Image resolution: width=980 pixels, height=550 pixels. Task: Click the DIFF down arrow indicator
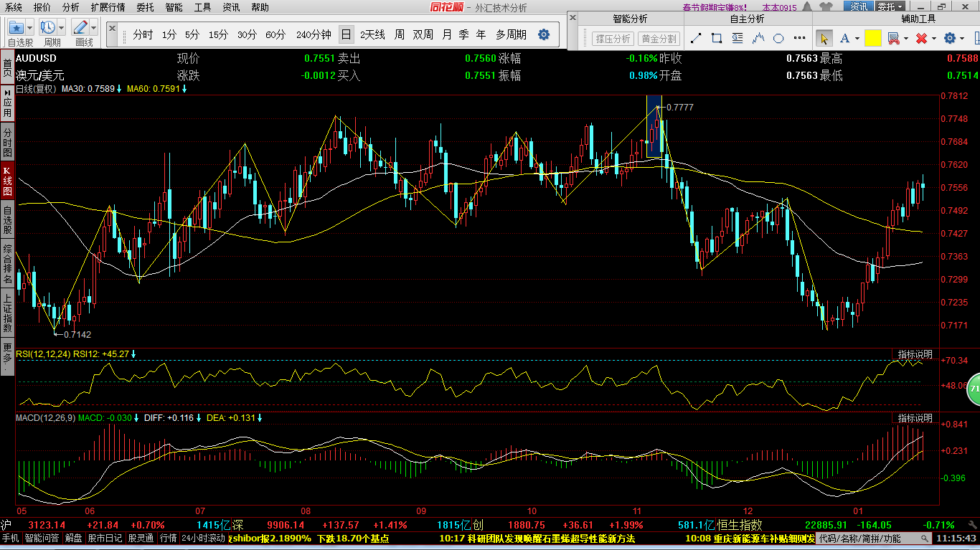(198, 417)
